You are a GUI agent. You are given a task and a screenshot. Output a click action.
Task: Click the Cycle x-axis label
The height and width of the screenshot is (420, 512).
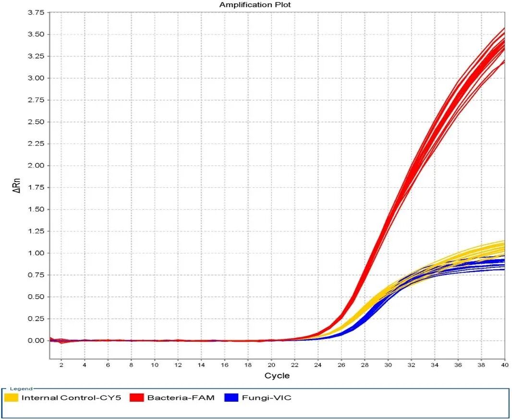(x=277, y=375)
